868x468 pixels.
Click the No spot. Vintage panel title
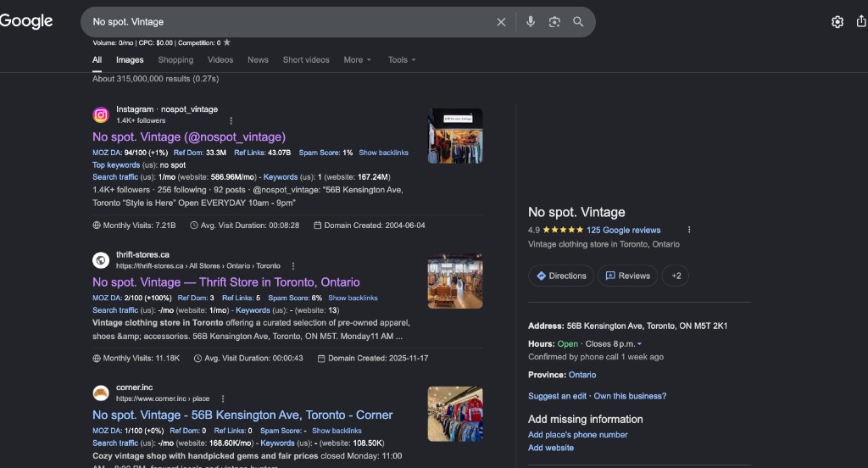click(x=576, y=212)
